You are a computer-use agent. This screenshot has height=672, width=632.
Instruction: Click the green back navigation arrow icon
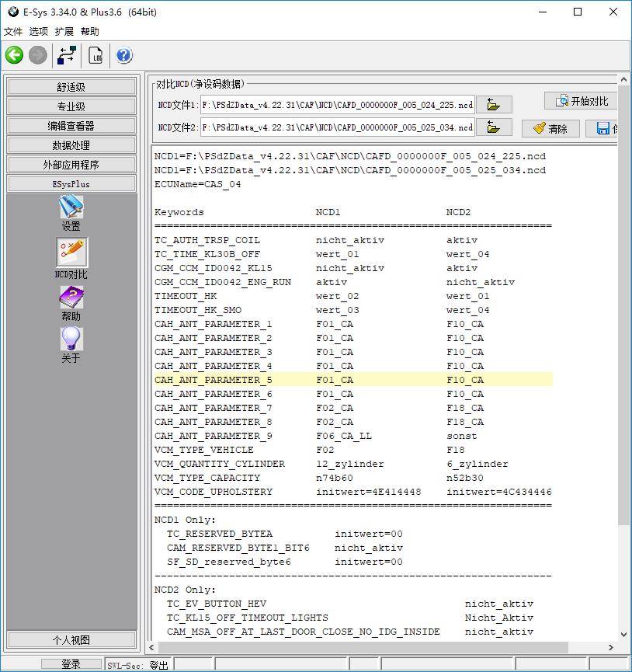pyautogui.click(x=13, y=55)
